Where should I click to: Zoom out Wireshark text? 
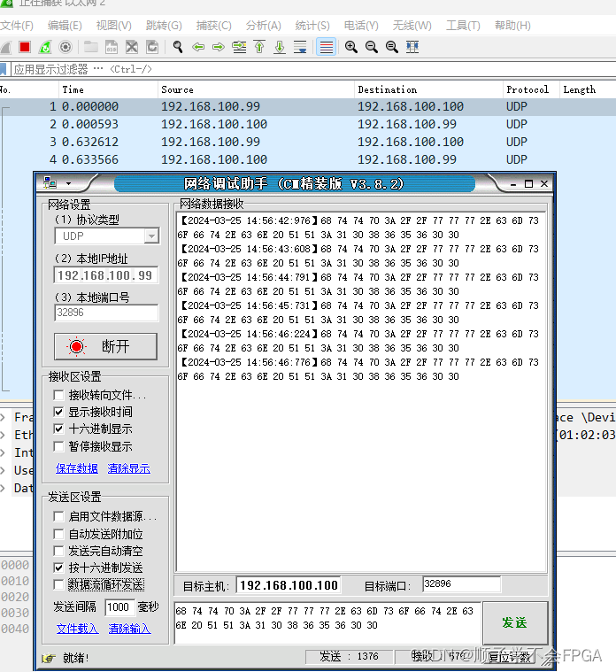[x=372, y=47]
